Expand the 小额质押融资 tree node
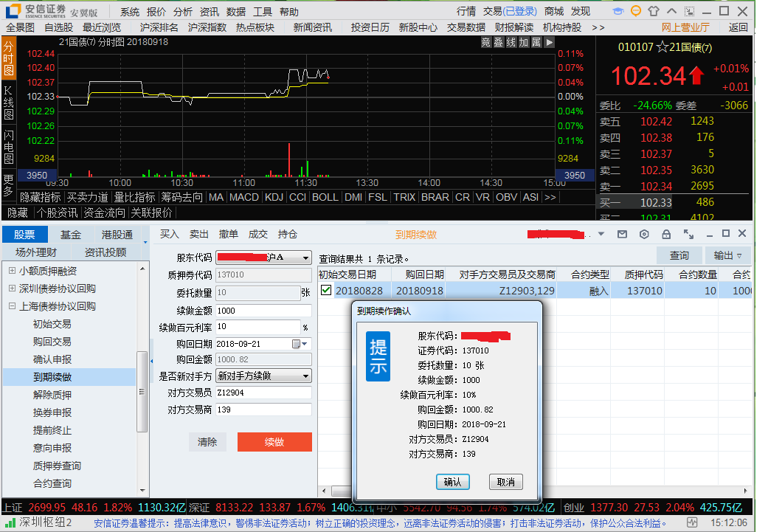This screenshot has width=768, height=532. [x=12, y=270]
